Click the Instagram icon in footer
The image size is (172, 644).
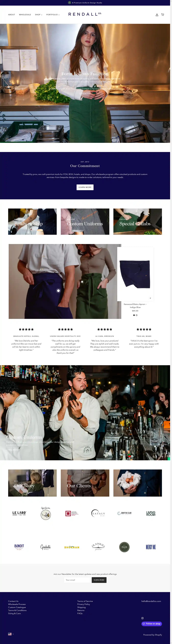tap(142, 618)
